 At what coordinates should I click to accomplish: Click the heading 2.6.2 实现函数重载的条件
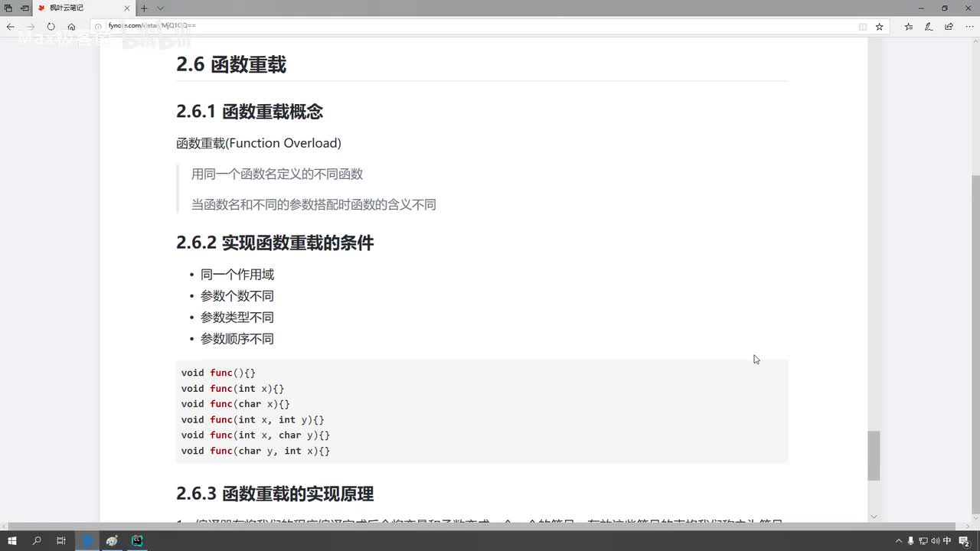click(x=275, y=243)
